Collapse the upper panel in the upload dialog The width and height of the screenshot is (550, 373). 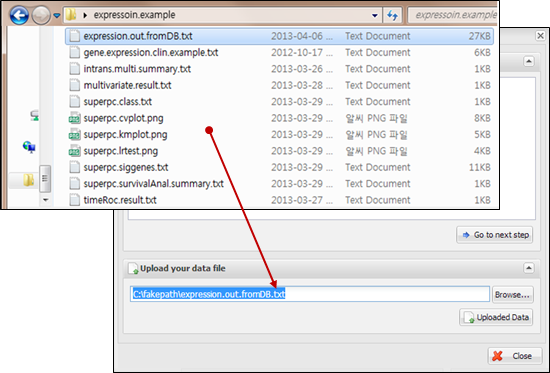(x=529, y=61)
